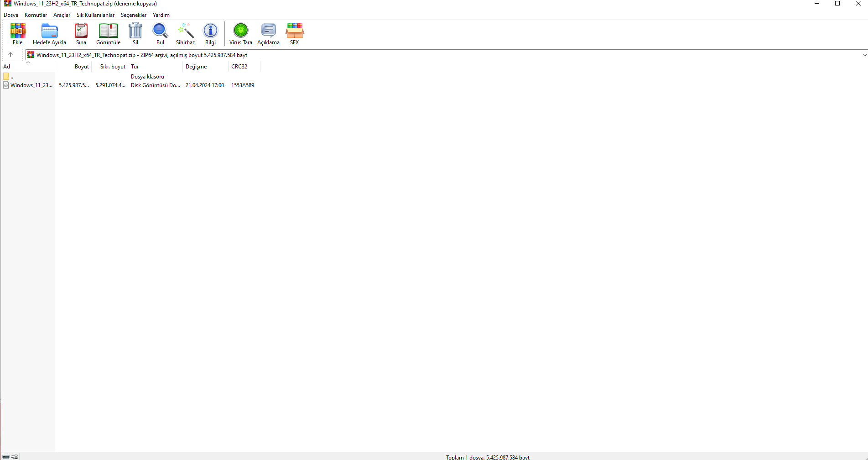This screenshot has height=460, width=868.
Task: Close the WinRAR window
Action: point(858,4)
